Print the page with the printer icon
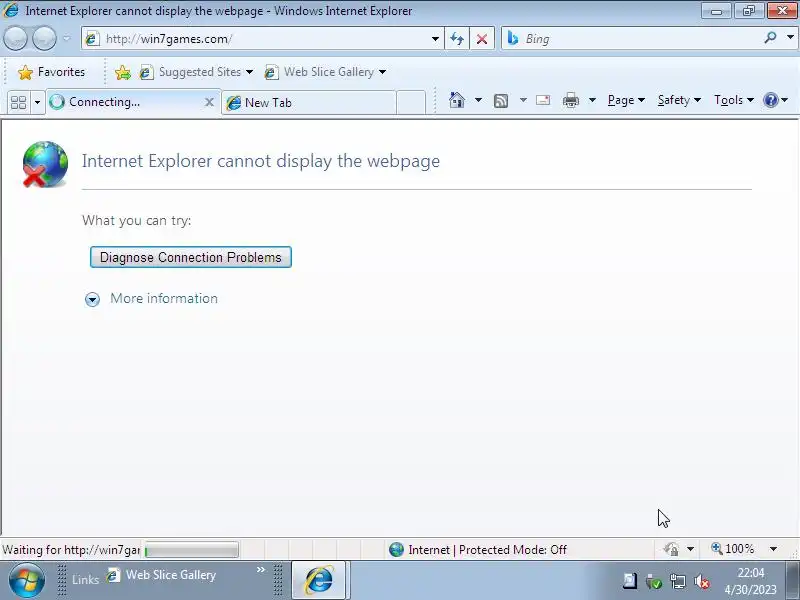Screen dimensions: 800x600 [x=570, y=100]
